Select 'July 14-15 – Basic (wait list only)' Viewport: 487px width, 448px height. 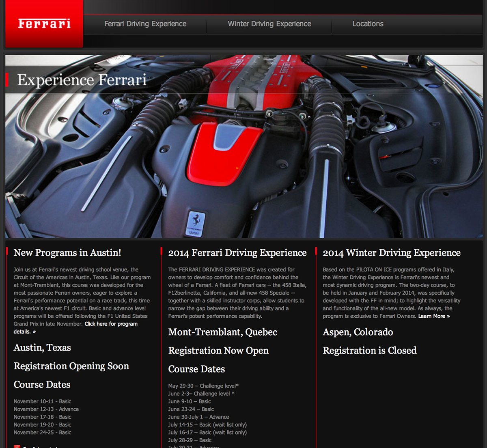pos(207,424)
